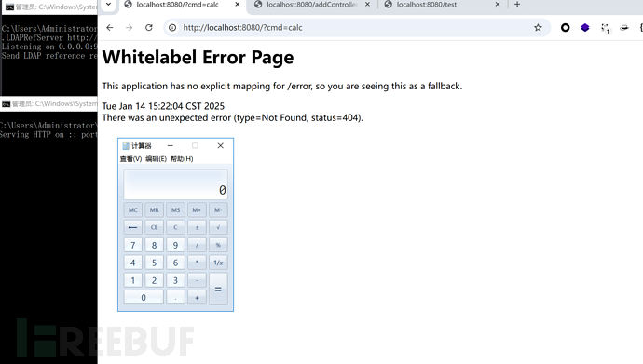643x364 pixels.
Task: Click the 'Whitelabel Error Page' heading
Action: [198, 58]
